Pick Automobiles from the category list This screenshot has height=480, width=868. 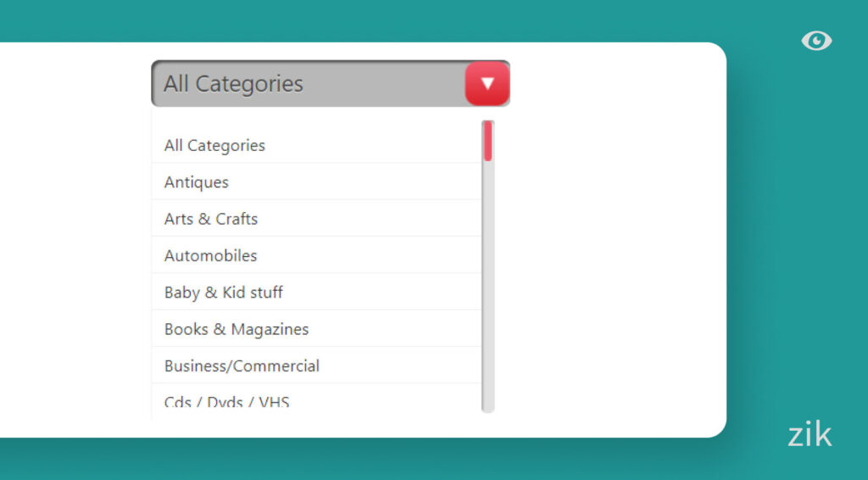click(211, 255)
